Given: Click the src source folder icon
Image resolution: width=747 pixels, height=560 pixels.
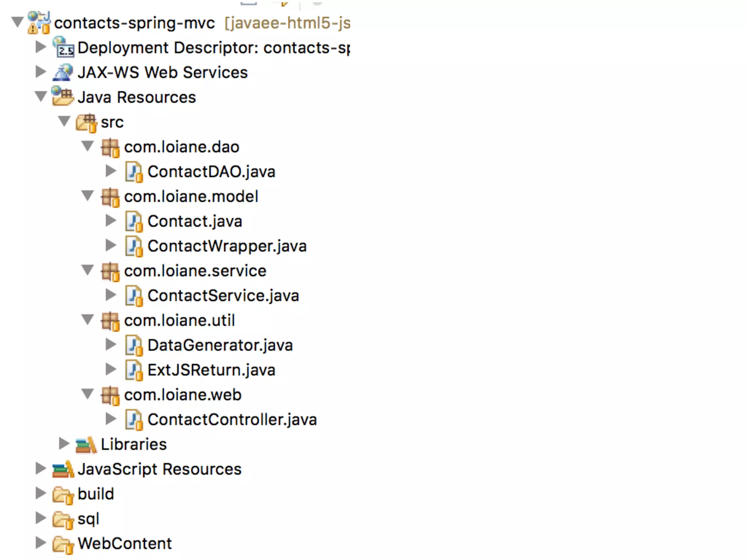Looking at the screenshot, I should click(x=86, y=122).
